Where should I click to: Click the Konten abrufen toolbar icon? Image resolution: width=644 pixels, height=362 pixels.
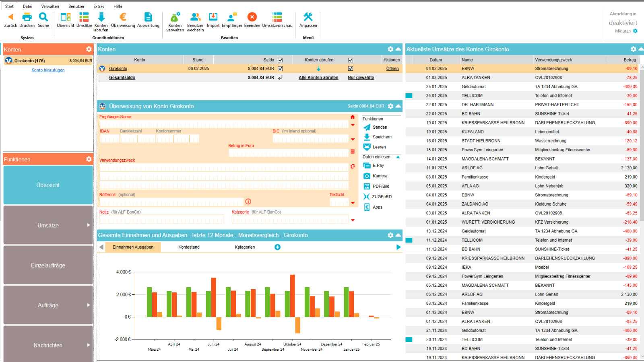[101, 17]
